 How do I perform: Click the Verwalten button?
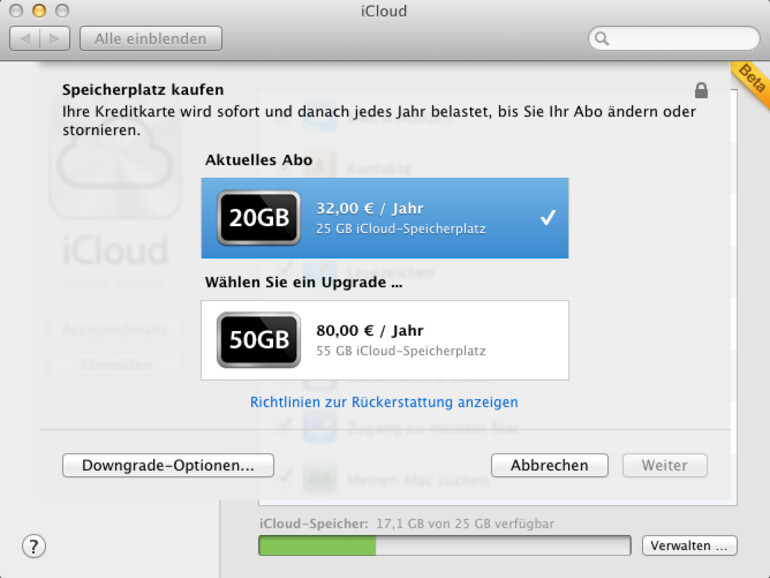tap(689, 546)
